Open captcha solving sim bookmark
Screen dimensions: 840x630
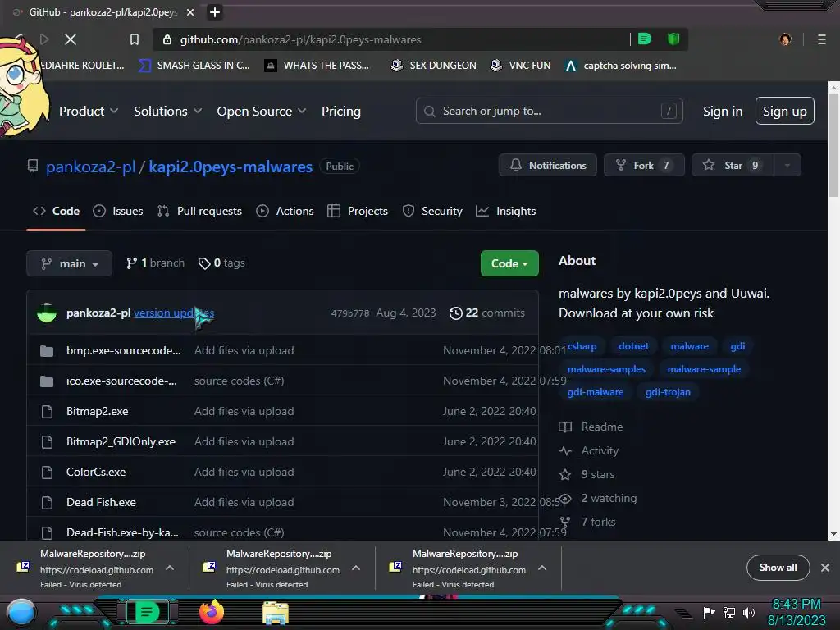pyautogui.click(x=621, y=66)
